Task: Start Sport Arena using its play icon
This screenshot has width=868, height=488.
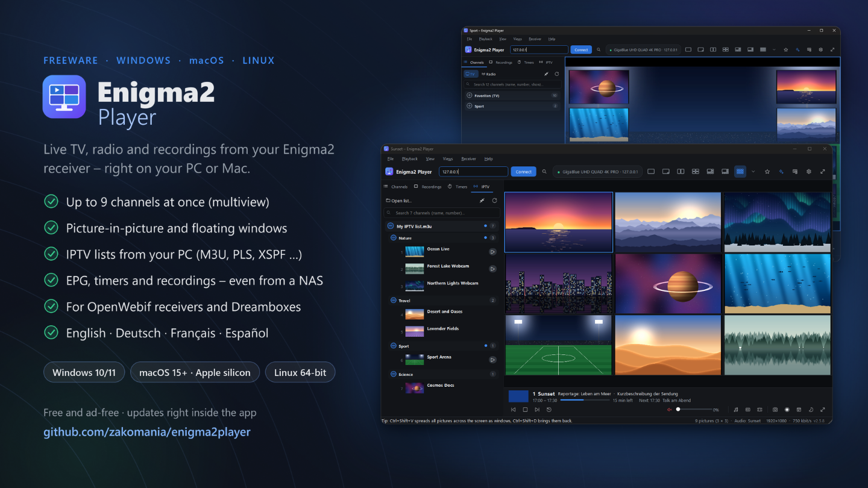Action: pyautogui.click(x=492, y=360)
